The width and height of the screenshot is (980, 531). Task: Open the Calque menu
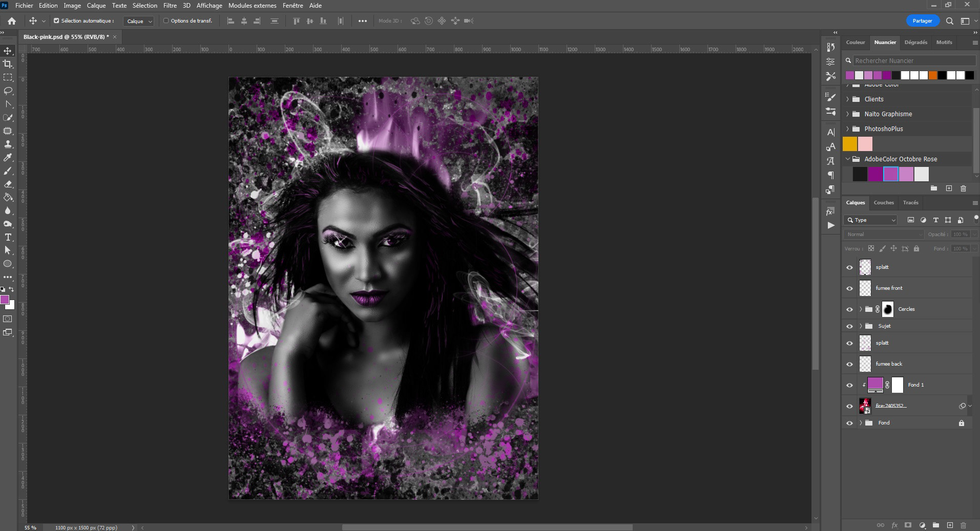click(96, 6)
